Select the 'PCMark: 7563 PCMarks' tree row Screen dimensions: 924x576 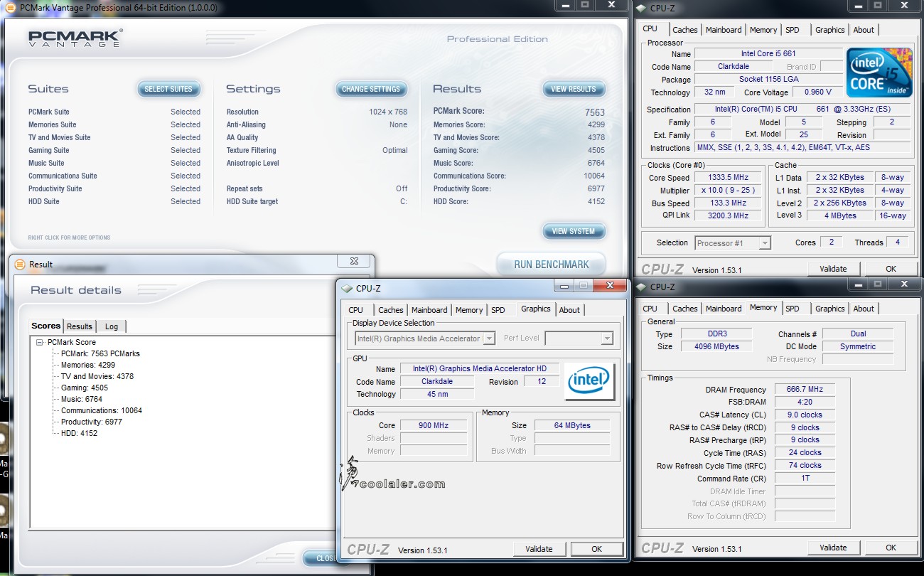tap(100, 353)
